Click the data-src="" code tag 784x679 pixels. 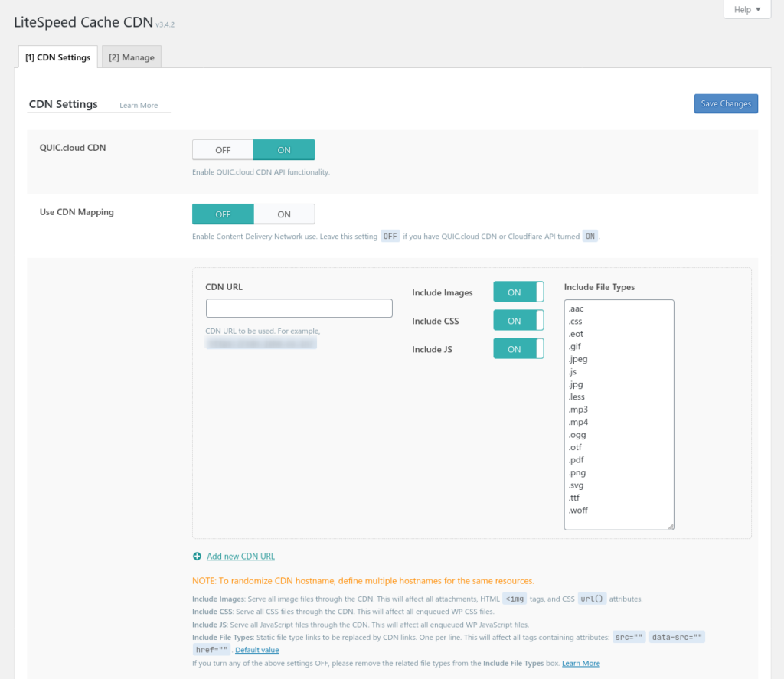click(677, 637)
